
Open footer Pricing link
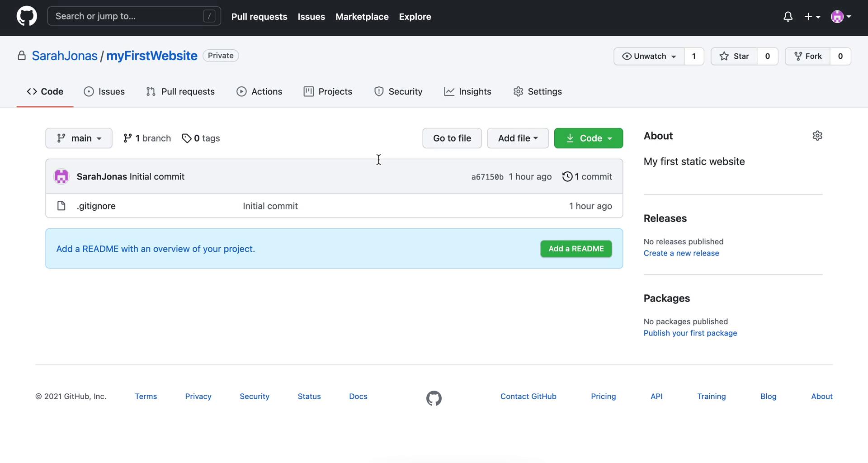(x=604, y=396)
